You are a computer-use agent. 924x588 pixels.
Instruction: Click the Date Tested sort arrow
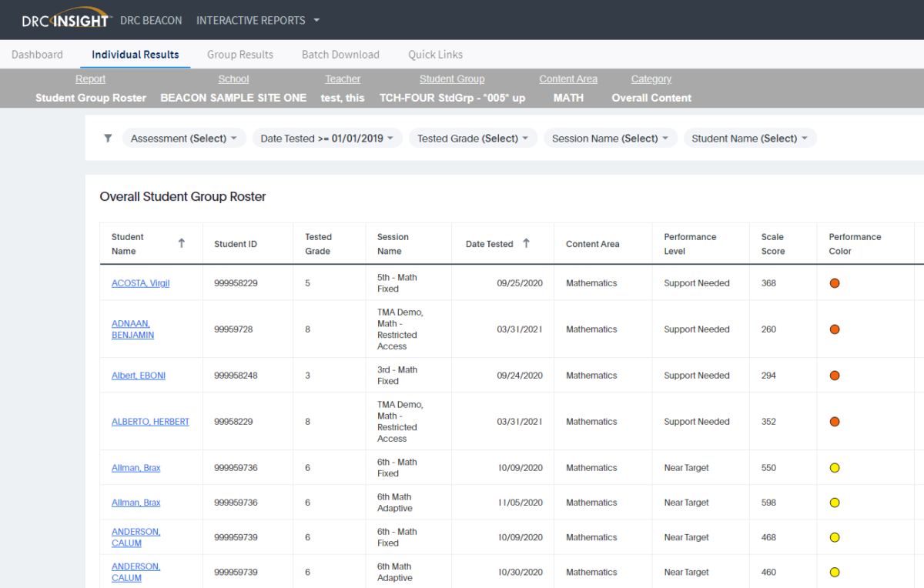(526, 242)
